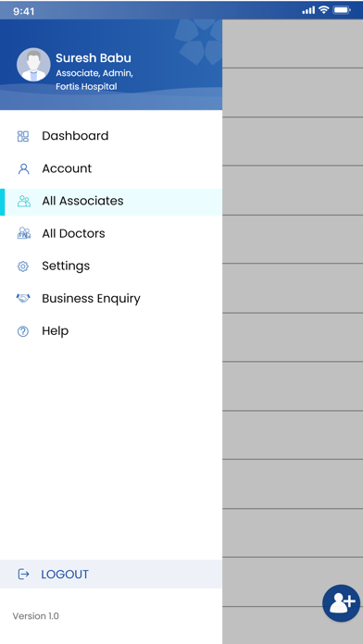Tap the add associate floating button
363x644 pixels.
point(341,603)
